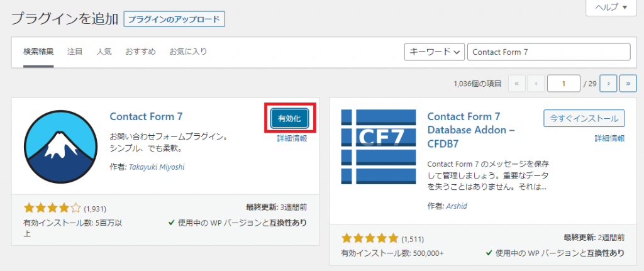The image size is (644, 271).
Task: Click the お問い合わせフォームプラグイン description text
Action: click(169, 142)
